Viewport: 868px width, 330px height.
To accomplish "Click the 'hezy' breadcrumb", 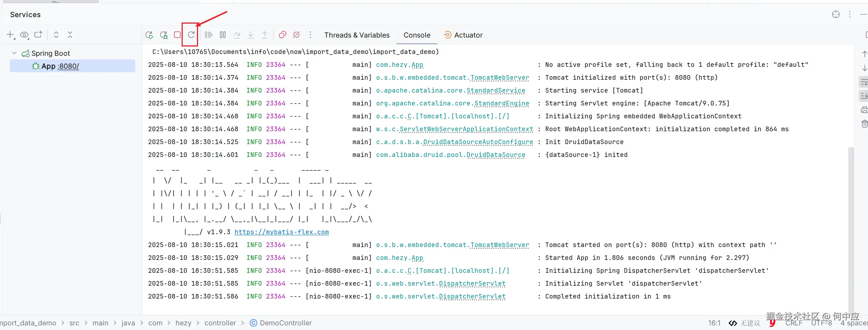I will [183, 323].
